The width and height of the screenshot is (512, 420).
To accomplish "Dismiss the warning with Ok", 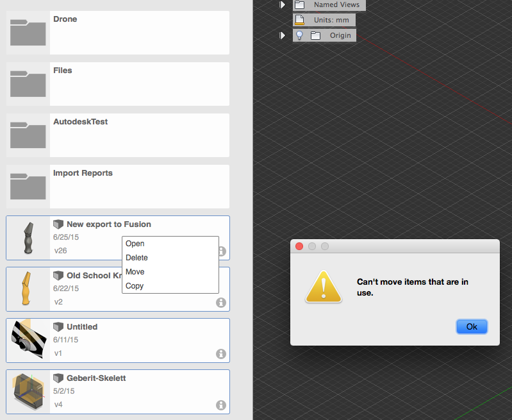I will pyautogui.click(x=472, y=326).
